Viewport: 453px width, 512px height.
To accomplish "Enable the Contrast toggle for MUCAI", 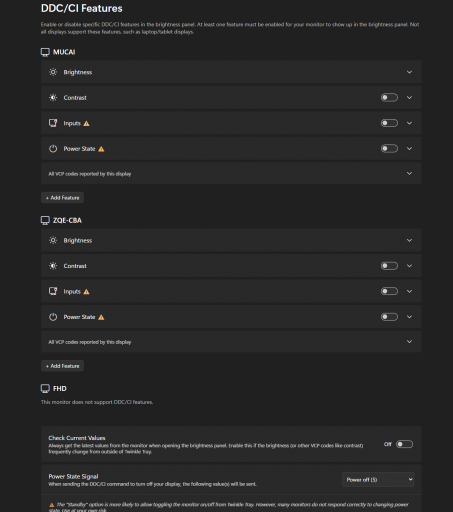I will click(389, 97).
